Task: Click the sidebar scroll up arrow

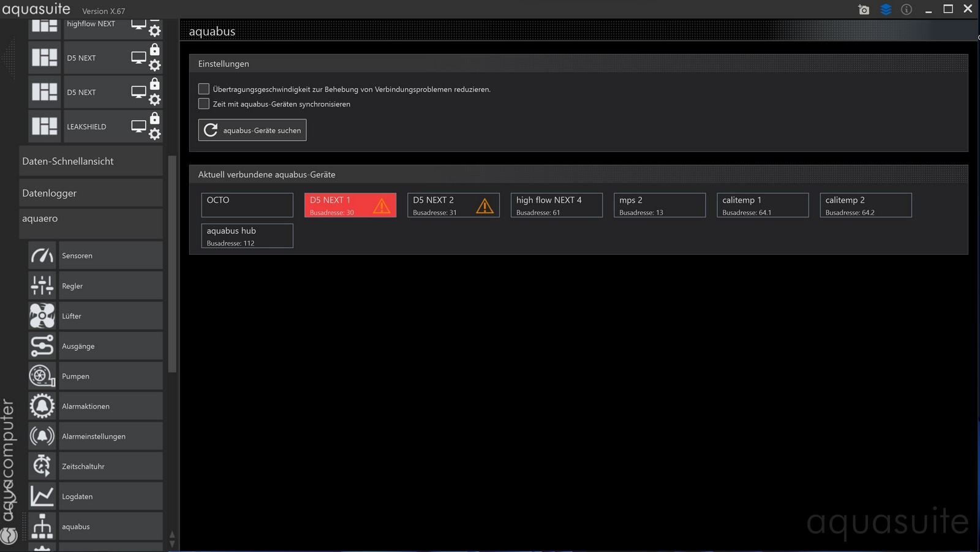Action: 172,535
